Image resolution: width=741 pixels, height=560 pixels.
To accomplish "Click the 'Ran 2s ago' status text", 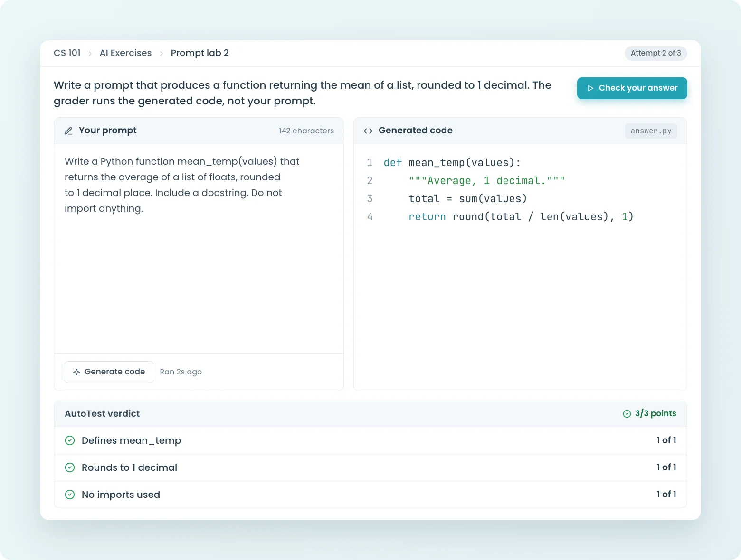I will click(180, 372).
